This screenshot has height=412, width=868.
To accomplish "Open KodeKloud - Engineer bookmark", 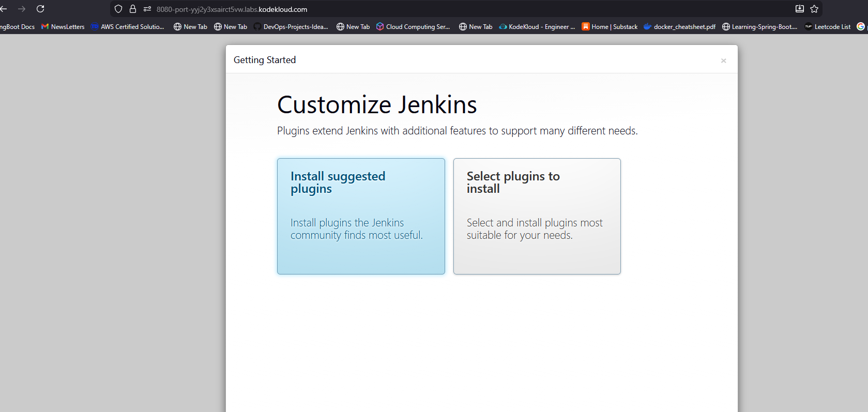I will 537,27.
